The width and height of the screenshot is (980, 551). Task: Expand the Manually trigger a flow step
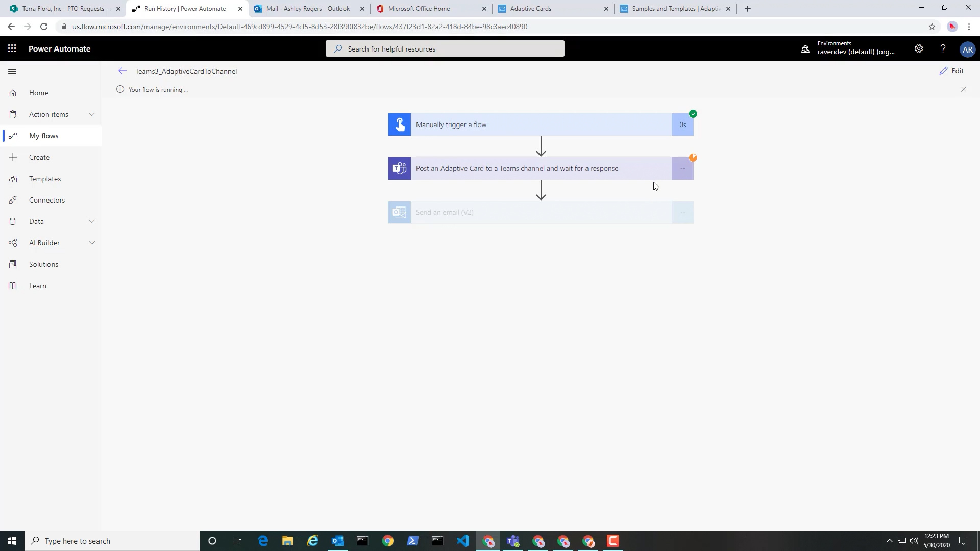(541, 124)
